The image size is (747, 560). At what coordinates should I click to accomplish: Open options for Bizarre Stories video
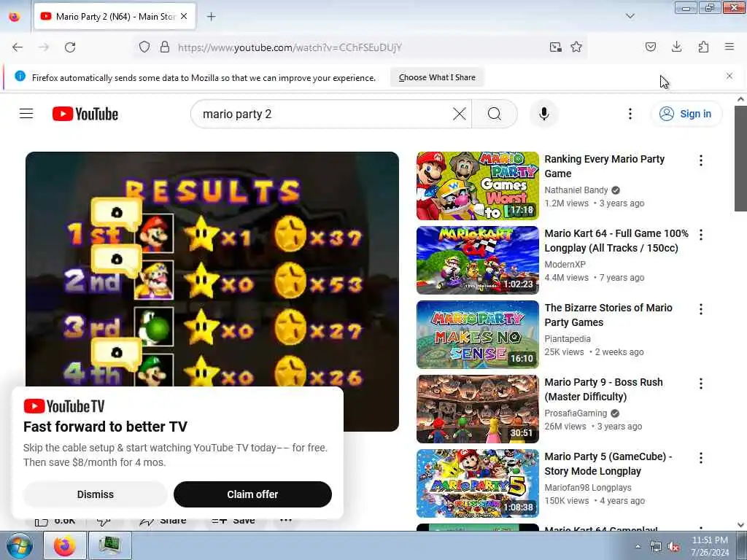[x=701, y=309]
